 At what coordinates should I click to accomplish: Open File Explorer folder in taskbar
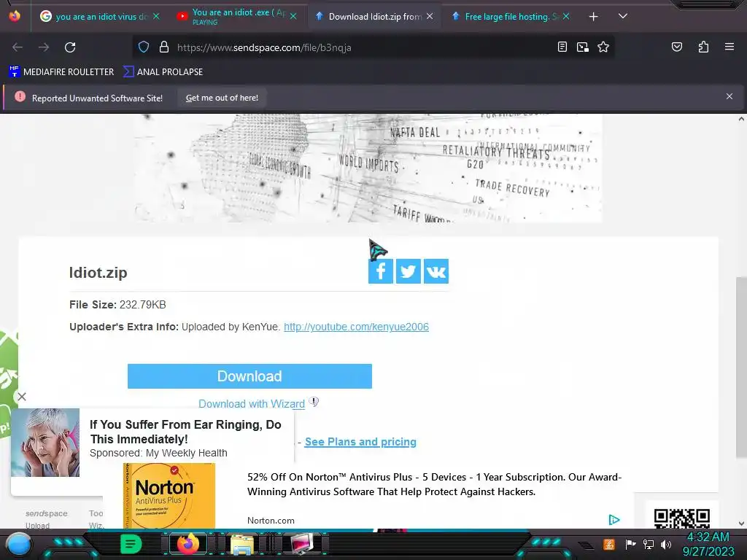point(242,544)
